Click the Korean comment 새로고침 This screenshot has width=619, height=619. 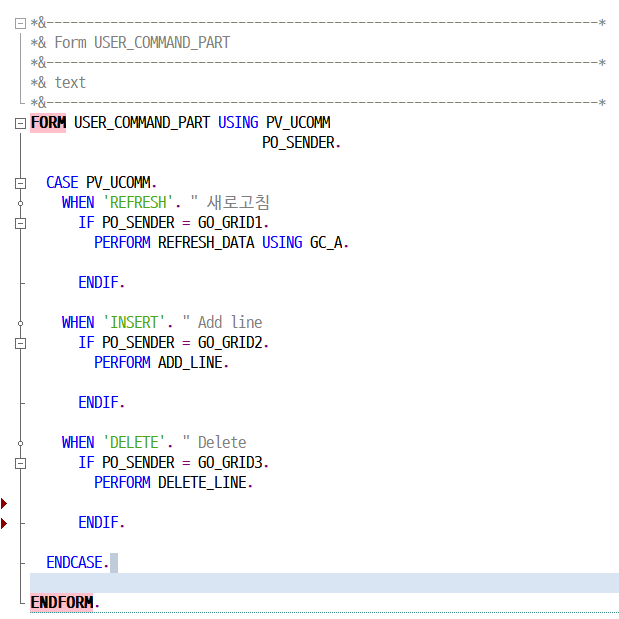click(x=238, y=203)
